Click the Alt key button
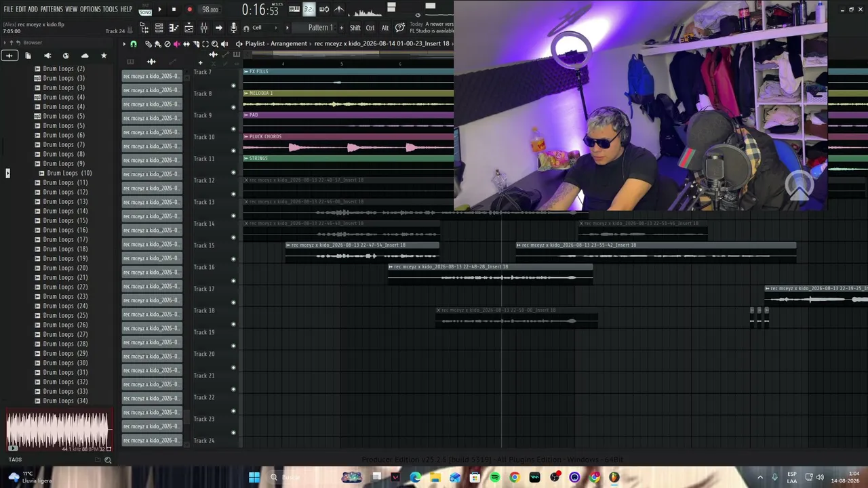Viewport: 868px width, 488px height. pyautogui.click(x=385, y=28)
